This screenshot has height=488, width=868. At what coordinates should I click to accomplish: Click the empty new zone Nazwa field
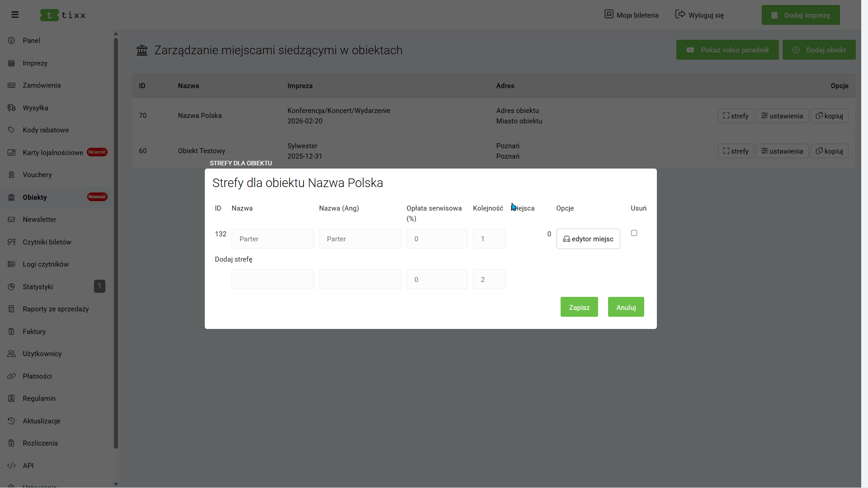273,280
